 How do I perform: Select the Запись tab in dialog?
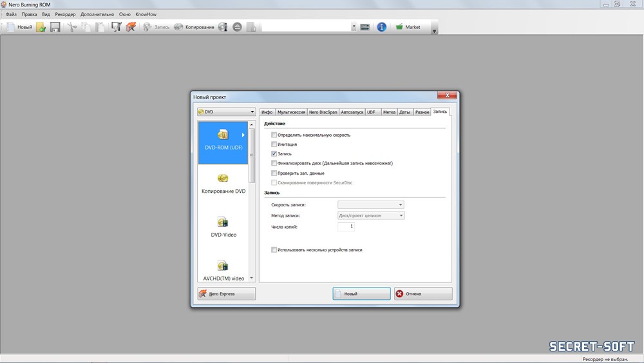pos(440,112)
